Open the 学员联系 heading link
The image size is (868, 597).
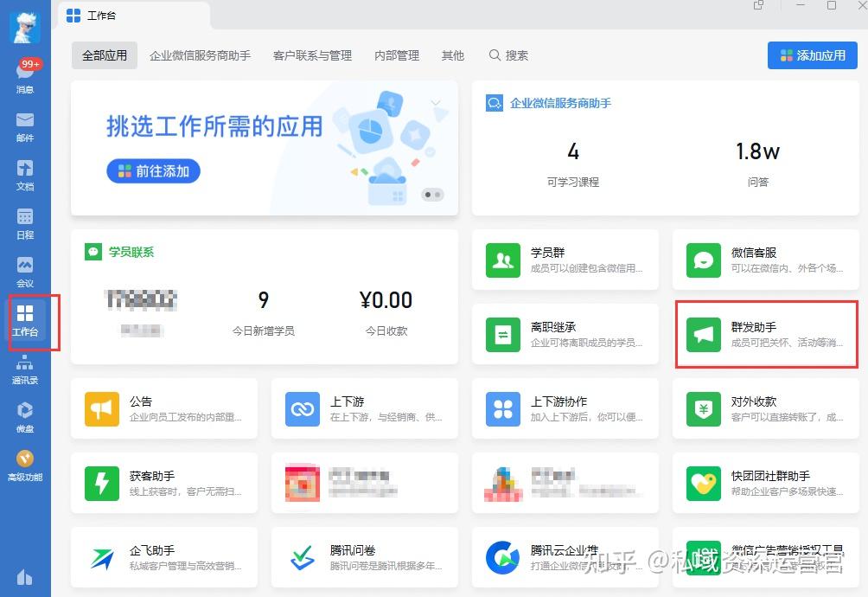tap(131, 252)
